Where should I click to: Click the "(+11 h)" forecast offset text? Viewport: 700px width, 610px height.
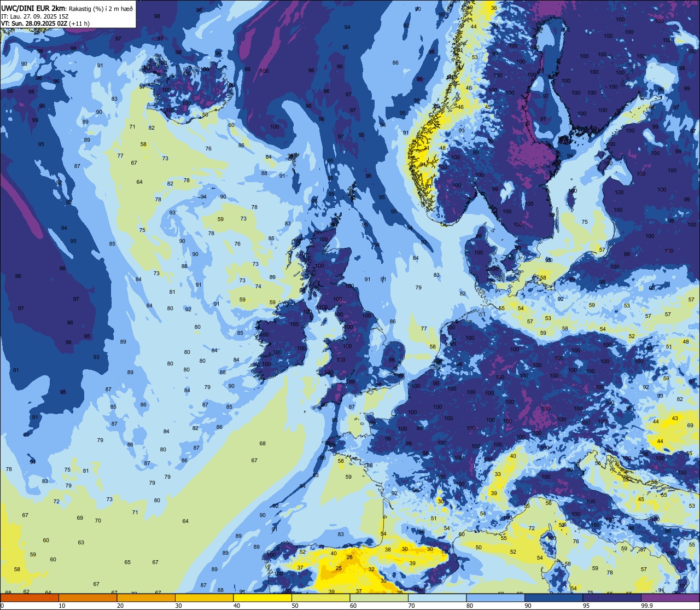79,24
